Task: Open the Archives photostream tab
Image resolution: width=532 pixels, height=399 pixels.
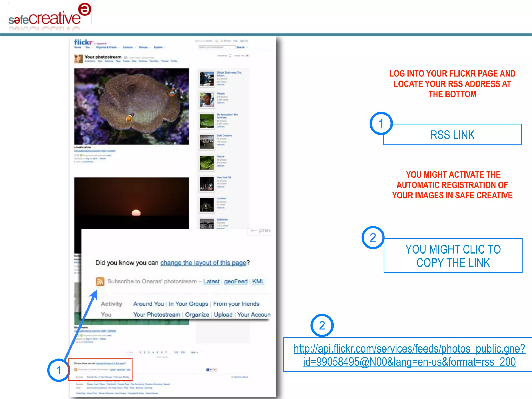Action: (143, 61)
